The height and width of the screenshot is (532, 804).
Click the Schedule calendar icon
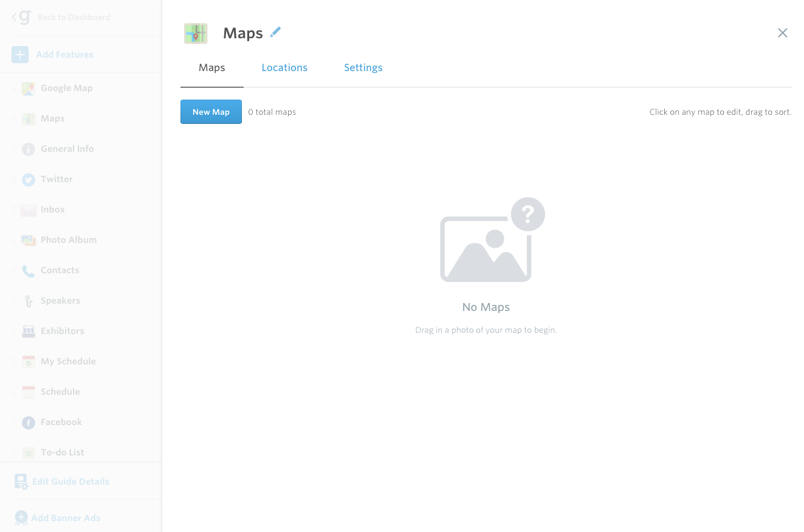tap(29, 392)
